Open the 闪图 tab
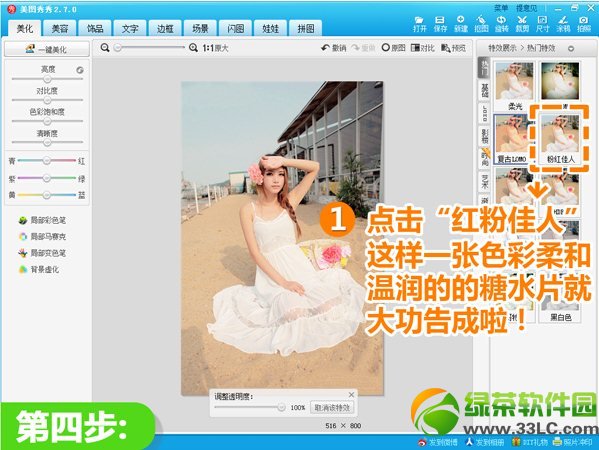The image size is (599, 450). (x=236, y=29)
